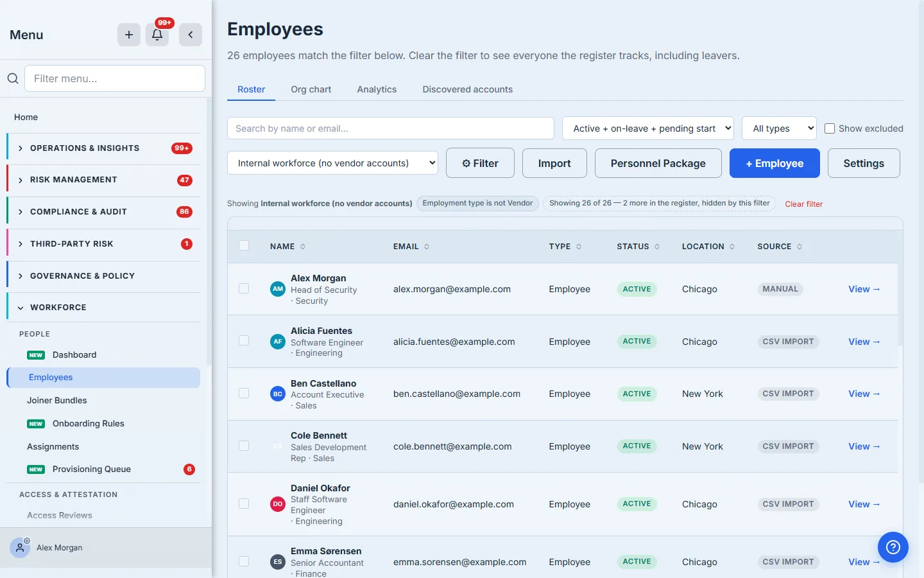Collapse the sidebar with the back chevron
Viewport: 924px width, 578px height.
(191, 35)
